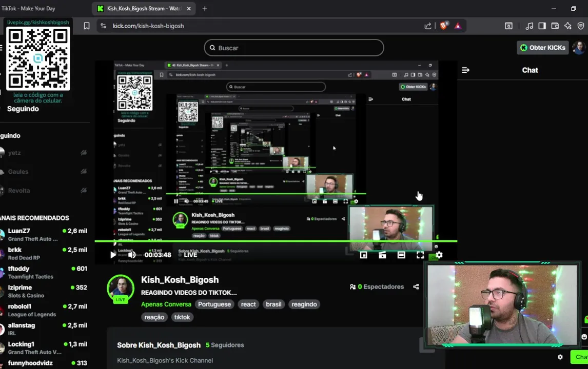This screenshot has width=588, height=369.
Task: Open the brkk Red Dead RP channel
Action: click(44, 253)
